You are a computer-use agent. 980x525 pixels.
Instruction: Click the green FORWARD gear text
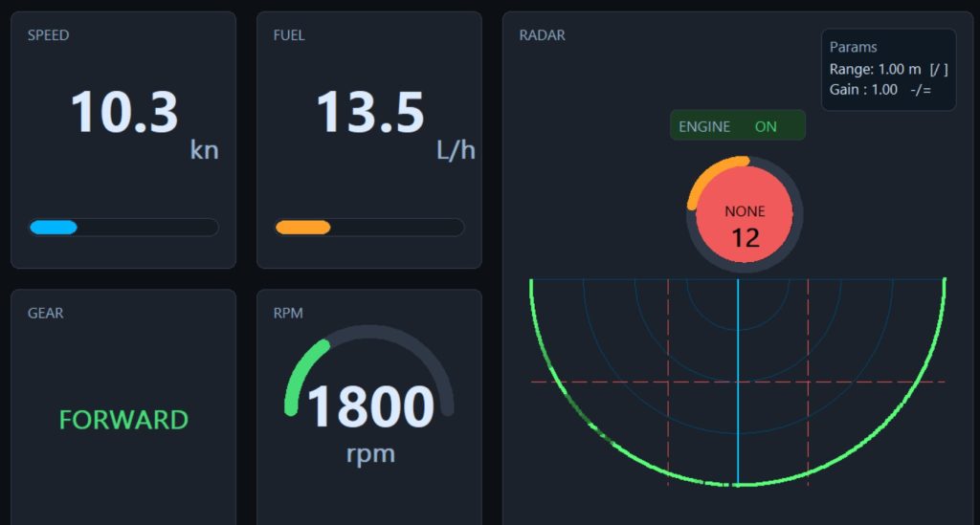123,420
